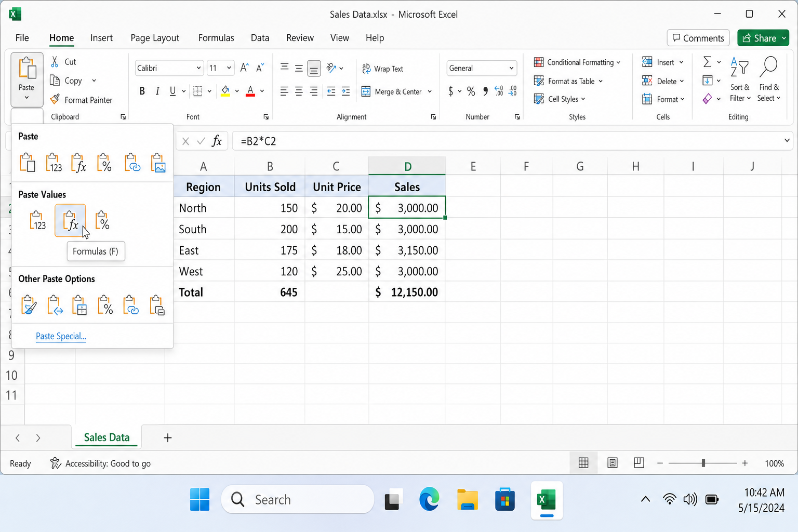Increase decimal places

[499, 91]
